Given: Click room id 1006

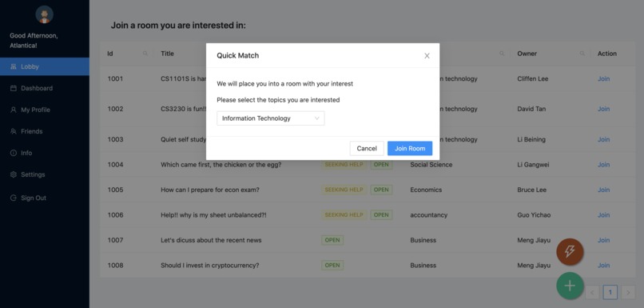Looking at the screenshot, I should pyautogui.click(x=115, y=215).
